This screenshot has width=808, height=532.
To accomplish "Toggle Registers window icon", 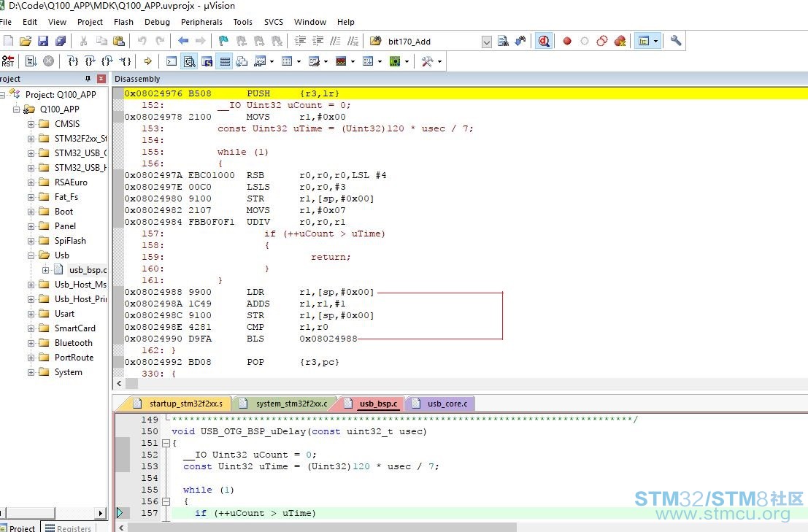I will (x=225, y=61).
